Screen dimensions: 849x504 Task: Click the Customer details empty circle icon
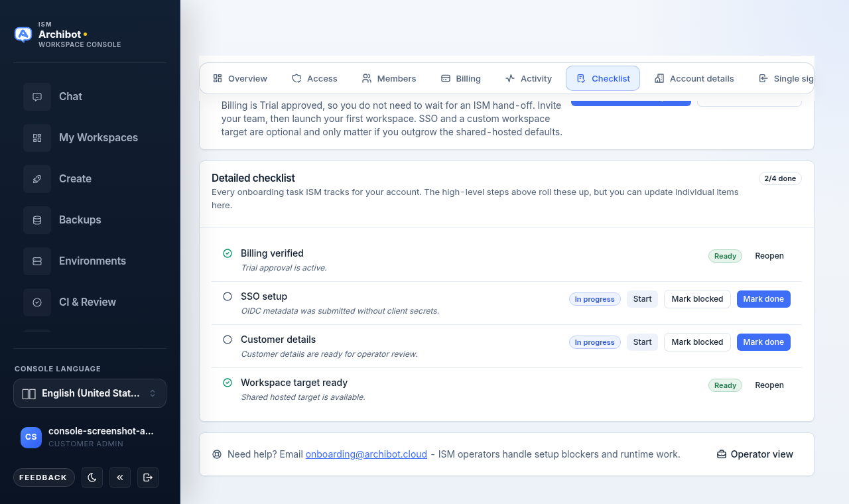click(228, 340)
